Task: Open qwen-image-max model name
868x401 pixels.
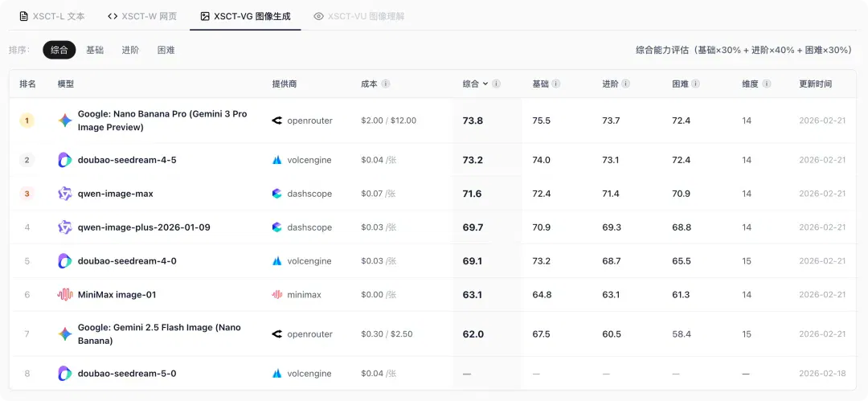Action: tap(116, 194)
